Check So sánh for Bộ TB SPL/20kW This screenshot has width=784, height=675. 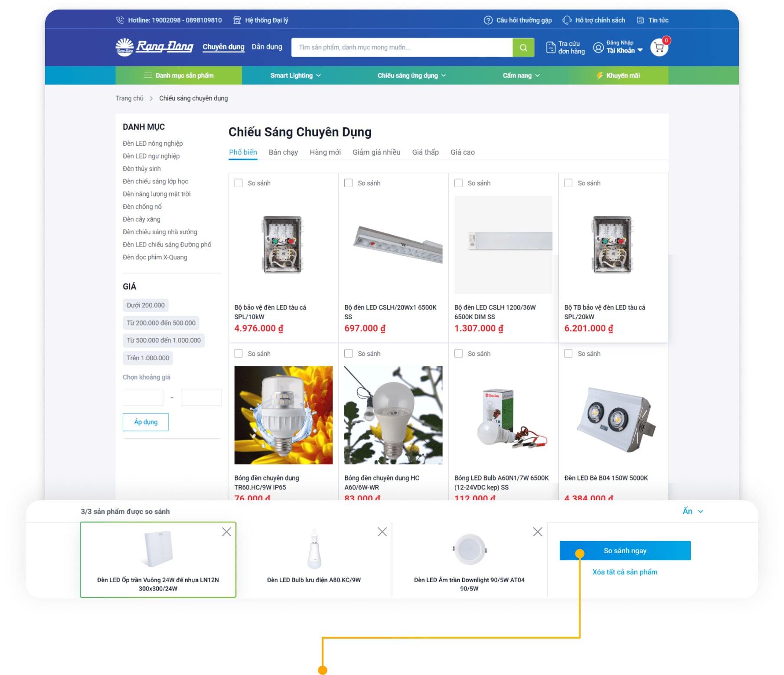coord(568,183)
